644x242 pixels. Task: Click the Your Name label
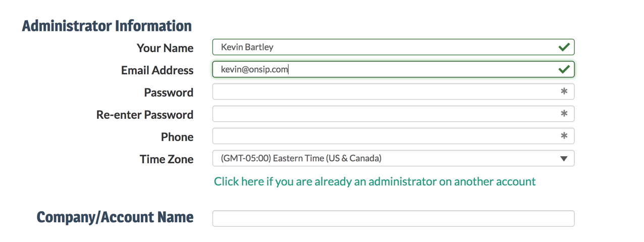point(165,48)
